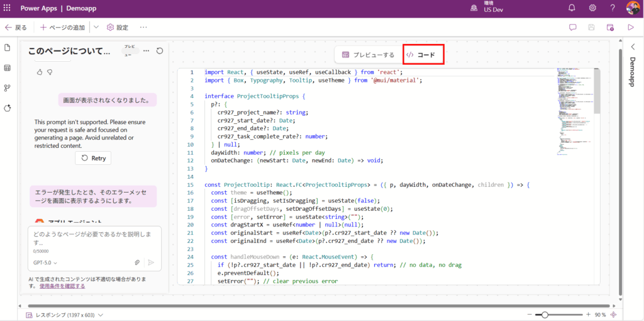The height and width of the screenshot is (321, 644).
Task: Collapse the Demoapp right panel chevron
Action: (633, 47)
